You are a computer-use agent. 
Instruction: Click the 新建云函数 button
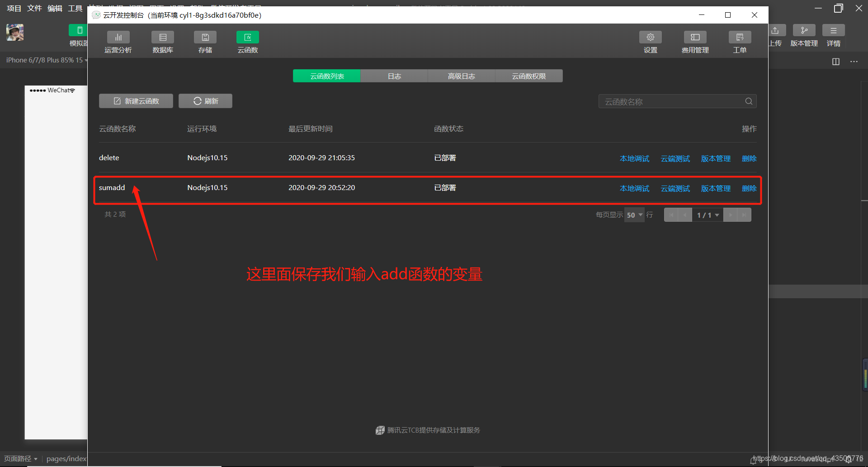[x=136, y=100]
